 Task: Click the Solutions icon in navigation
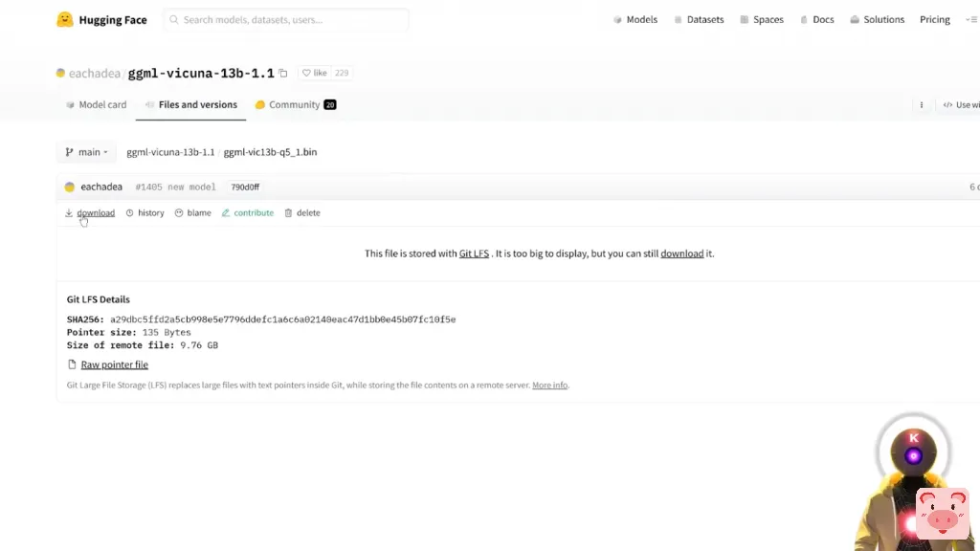coord(855,19)
